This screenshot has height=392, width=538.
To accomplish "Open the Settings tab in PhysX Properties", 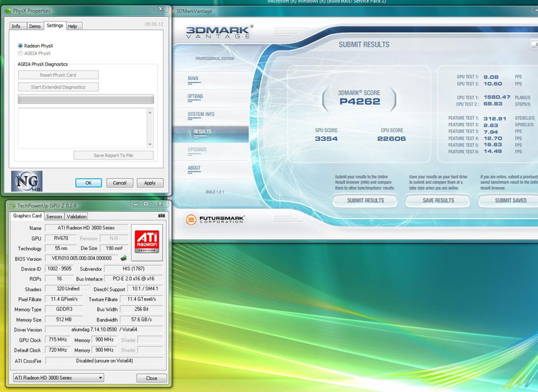I will click(x=55, y=26).
